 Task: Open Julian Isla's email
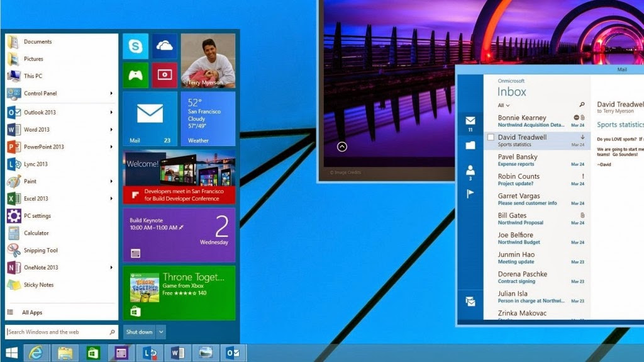click(537, 297)
